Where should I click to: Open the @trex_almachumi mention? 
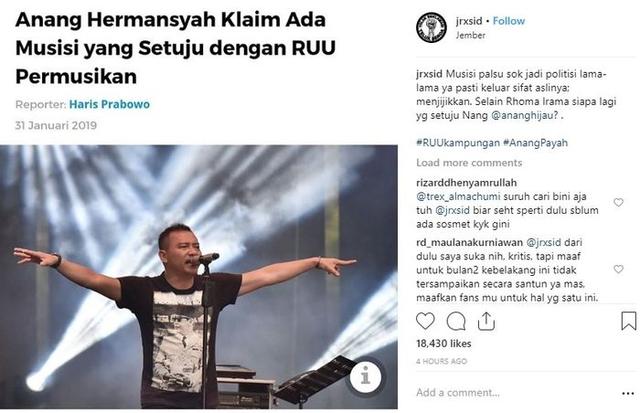click(458, 197)
